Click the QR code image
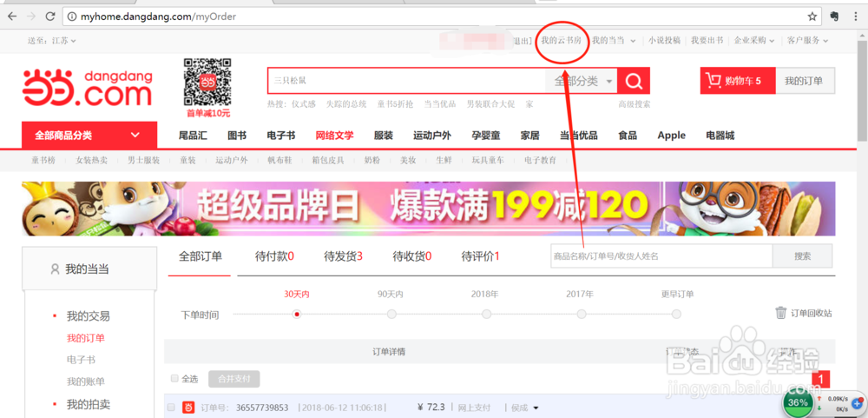This screenshot has height=418, width=868. (x=207, y=82)
